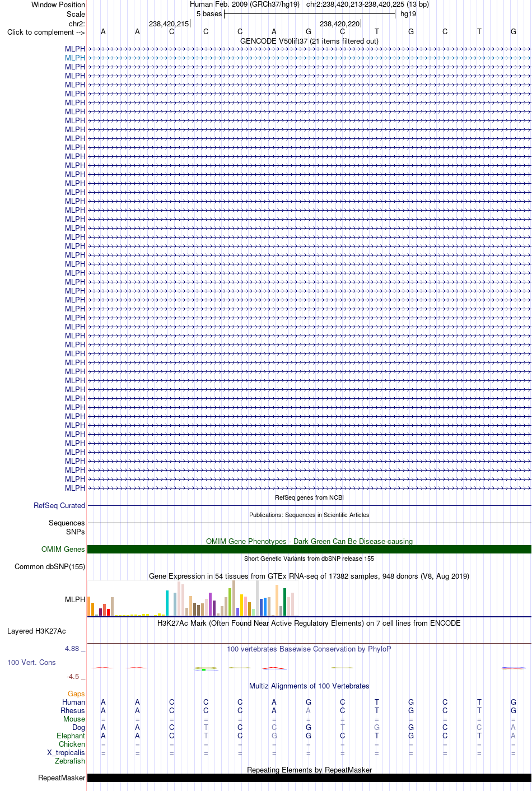Click the GTEx 'Gene Expression in 54 tissues' title
Viewport: 532px width, 791px height.
[309, 576]
